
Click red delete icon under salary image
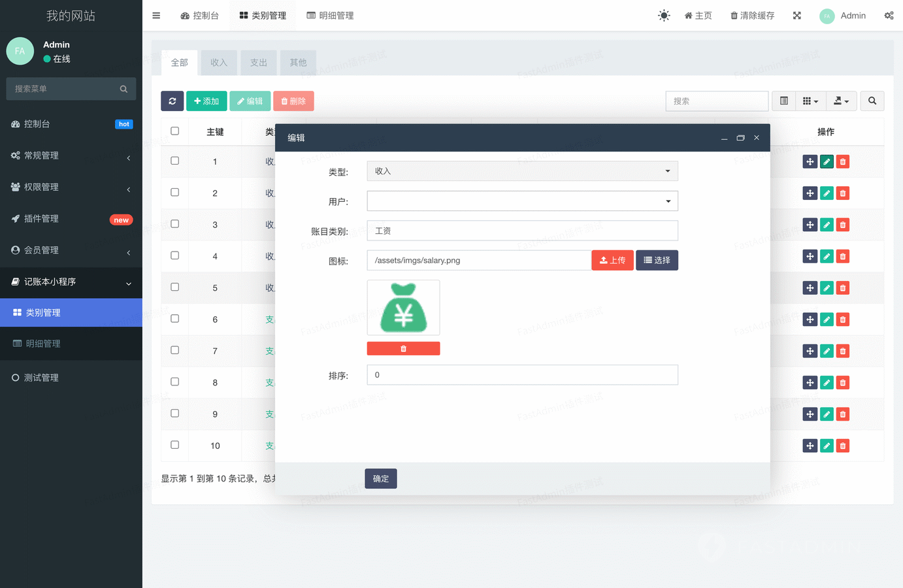click(x=403, y=349)
